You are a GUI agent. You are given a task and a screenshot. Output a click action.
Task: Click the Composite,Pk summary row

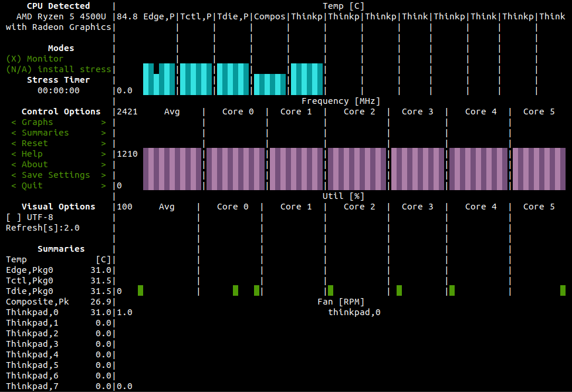[58, 302]
